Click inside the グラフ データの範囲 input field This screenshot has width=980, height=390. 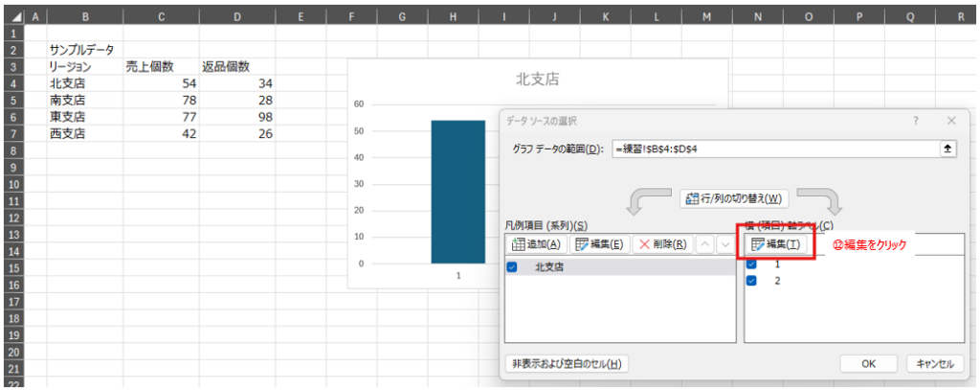pyautogui.click(x=775, y=149)
